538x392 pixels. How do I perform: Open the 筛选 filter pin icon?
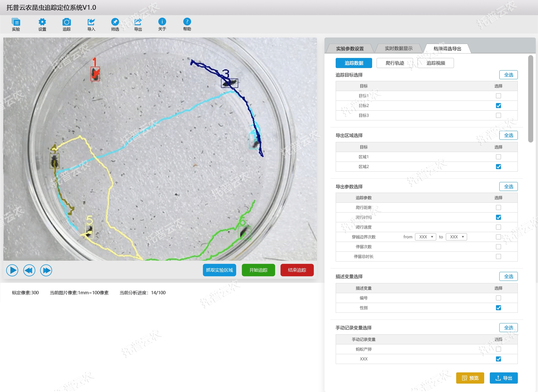pyautogui.click(x=115, y=22)
